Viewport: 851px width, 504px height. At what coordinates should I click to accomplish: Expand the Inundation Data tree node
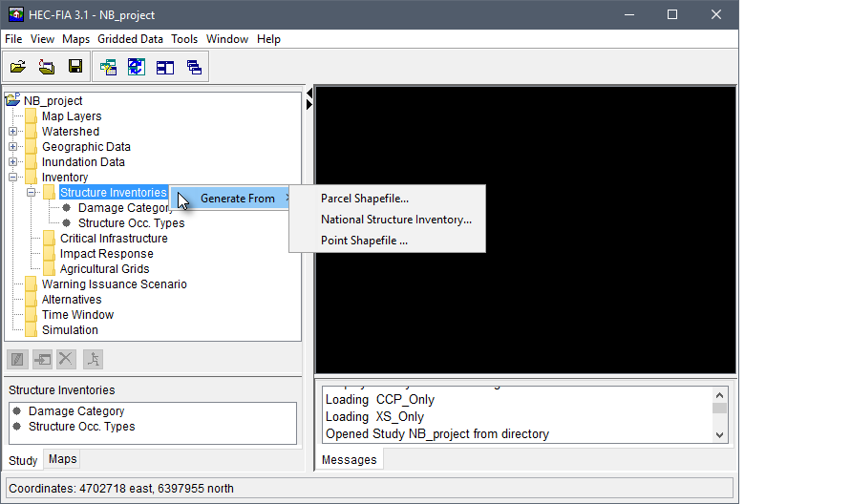pyautogui.click(x=13, y=162)
